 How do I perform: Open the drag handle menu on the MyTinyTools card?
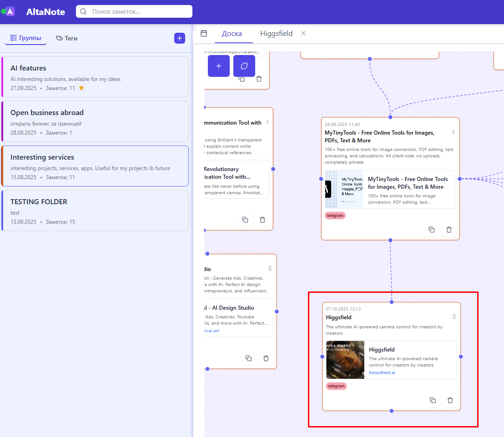pos(454,131)
